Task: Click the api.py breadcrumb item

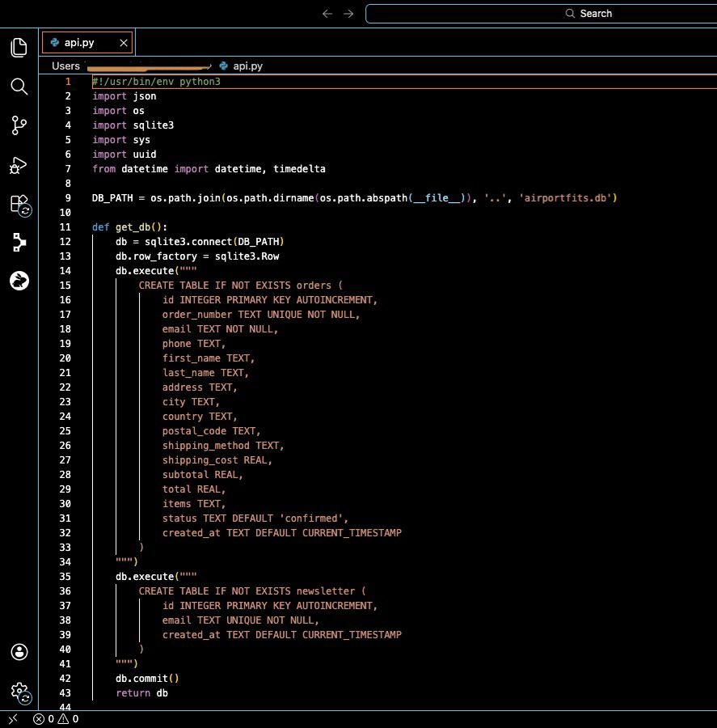Action: pos(248,66)
